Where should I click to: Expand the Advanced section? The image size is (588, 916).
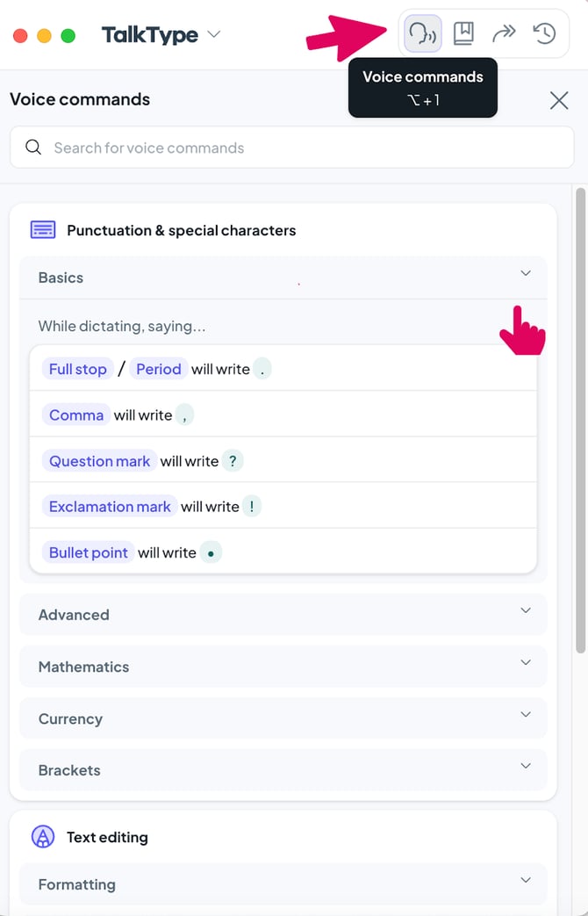pos(525,611)
